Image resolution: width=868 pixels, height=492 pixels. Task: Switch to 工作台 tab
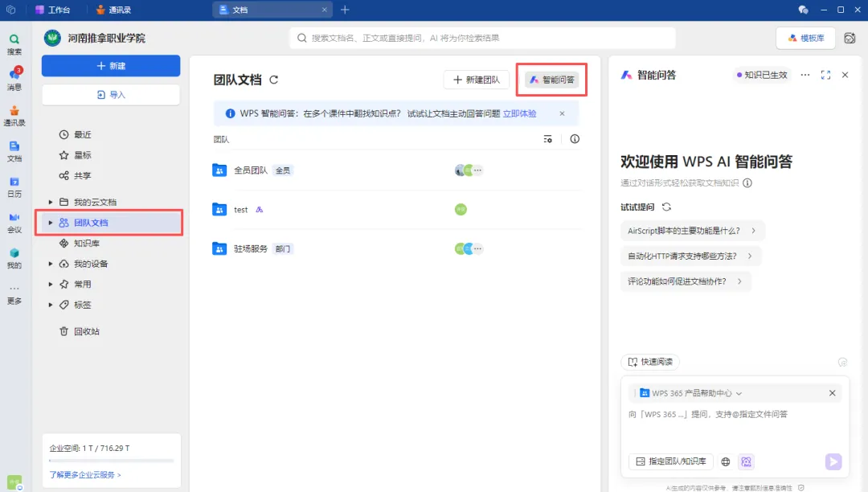click(52, 10)
